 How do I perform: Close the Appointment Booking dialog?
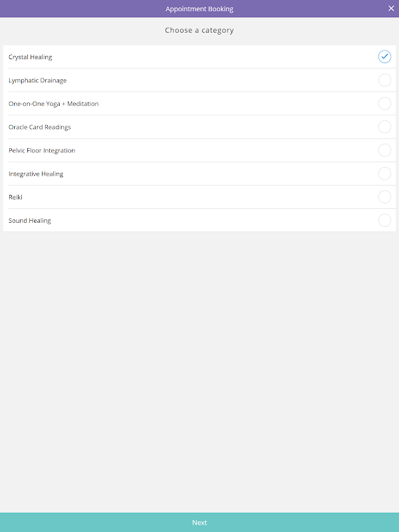coord(391,9)
